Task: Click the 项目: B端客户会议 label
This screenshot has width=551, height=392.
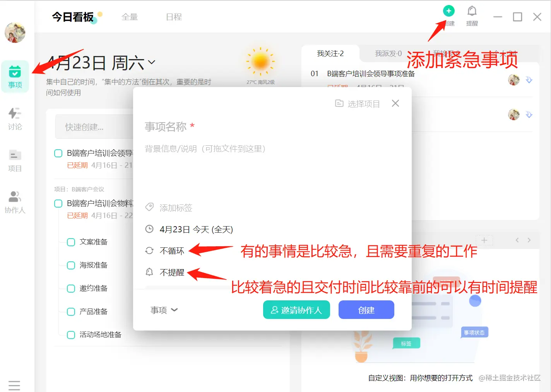Action: (x=79, y=189)
